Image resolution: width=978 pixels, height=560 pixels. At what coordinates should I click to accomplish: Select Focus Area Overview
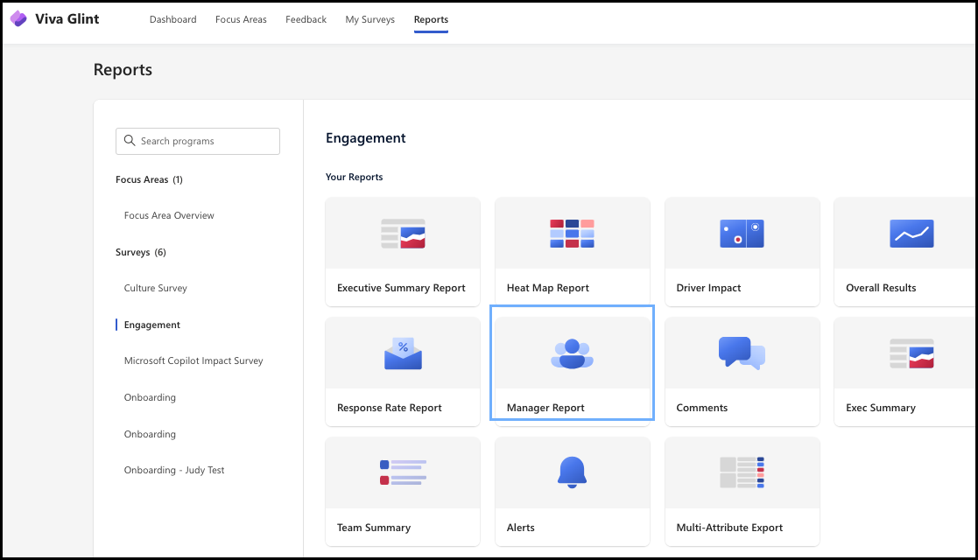pyautogui.click(x=170, y=215)
